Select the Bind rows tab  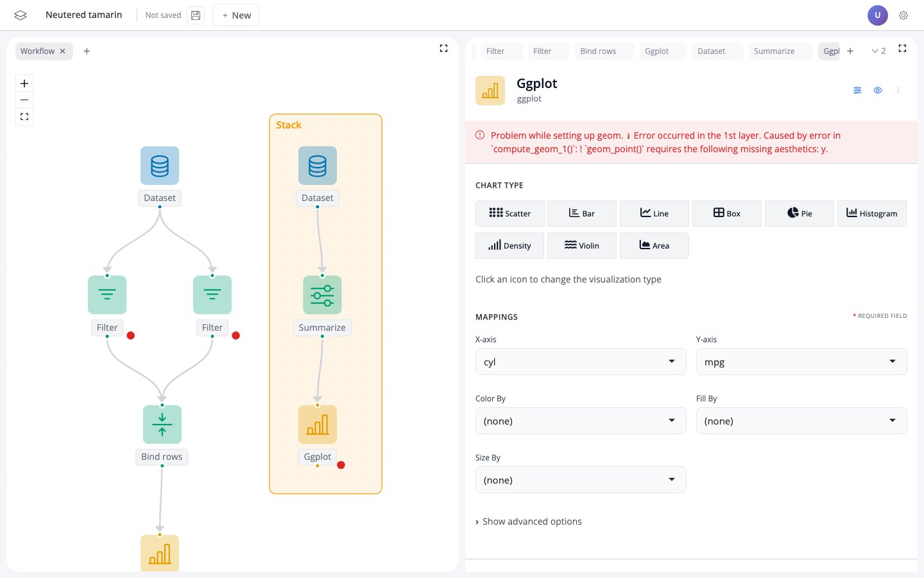(598, 51)
